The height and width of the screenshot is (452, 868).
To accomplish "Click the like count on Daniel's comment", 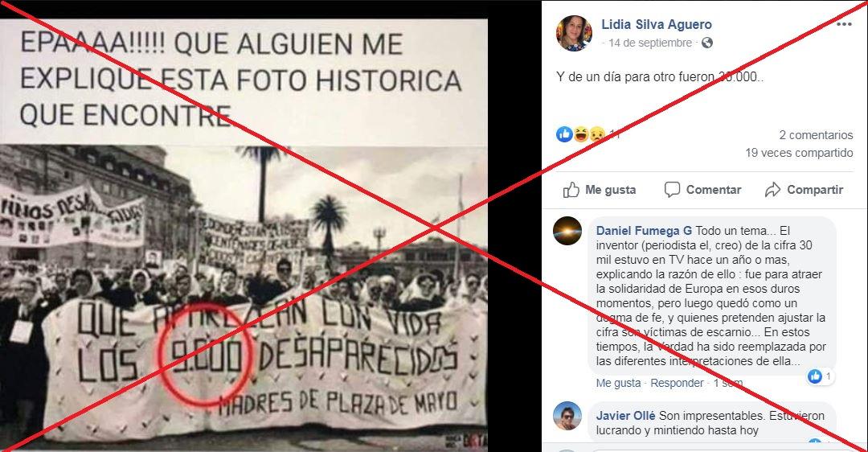I will [821, 376].
